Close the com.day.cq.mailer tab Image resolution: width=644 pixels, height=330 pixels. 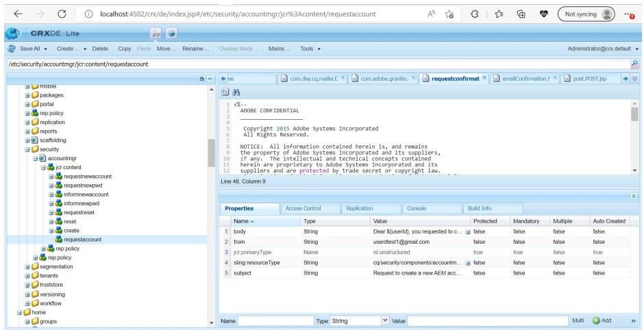coord(343,77)
